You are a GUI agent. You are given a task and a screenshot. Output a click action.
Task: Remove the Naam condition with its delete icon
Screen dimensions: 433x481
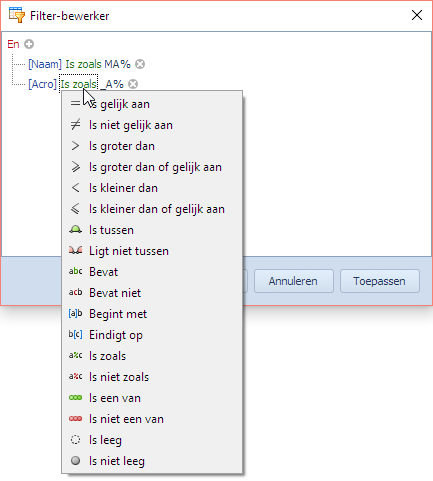140,64
